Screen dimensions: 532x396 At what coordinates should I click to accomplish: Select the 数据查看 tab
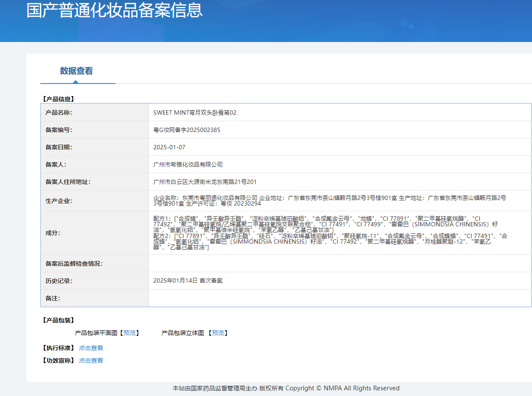click(x=76, y=71)
